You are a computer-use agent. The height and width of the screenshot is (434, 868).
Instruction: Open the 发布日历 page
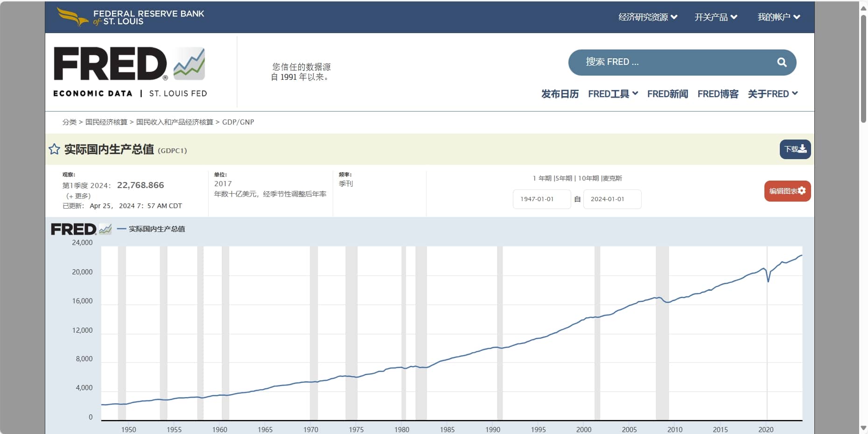point(560,94)
